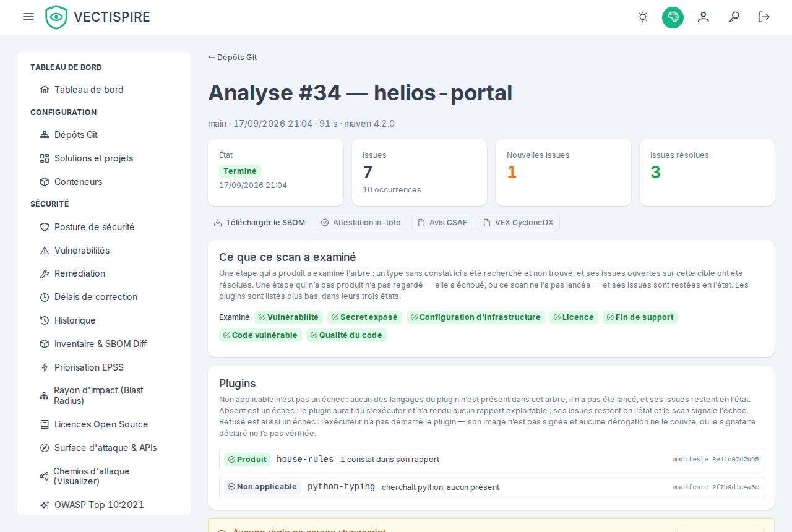Click the logout icon
Image resolution: width=792 pixels, height=532 pixels.
(764, 17)
